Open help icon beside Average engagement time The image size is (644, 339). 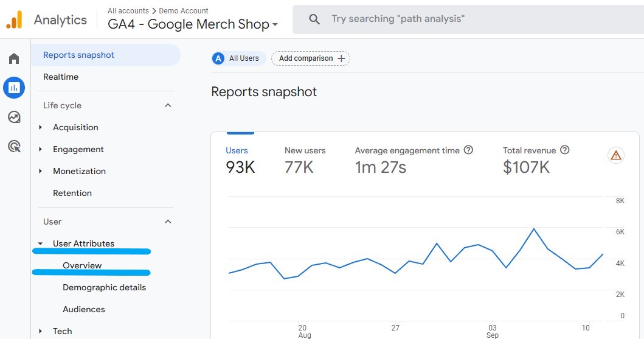coord(468,150)
